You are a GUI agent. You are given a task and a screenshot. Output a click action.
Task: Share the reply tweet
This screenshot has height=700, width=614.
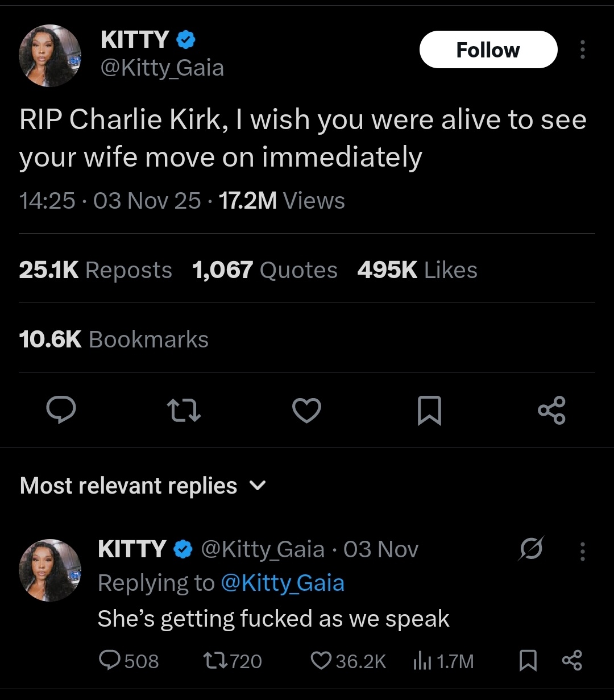point(571,661)
